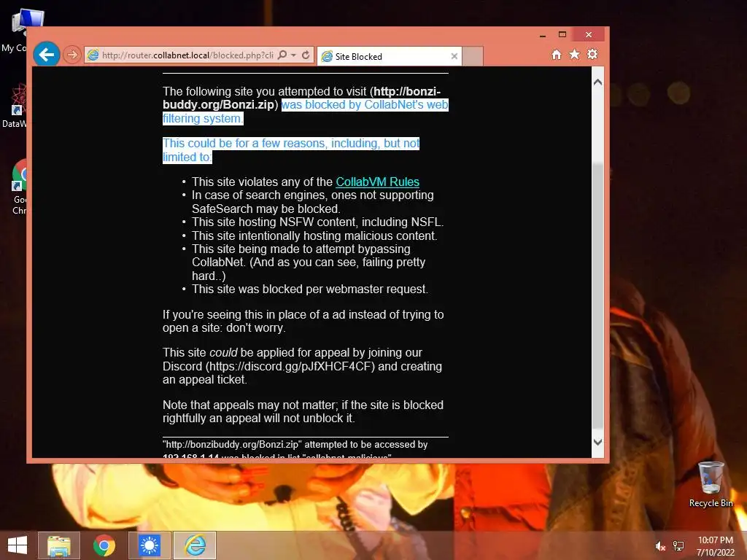
Task: Click the vertical scrollbar thumb
Action: click(x=597, y=295)
